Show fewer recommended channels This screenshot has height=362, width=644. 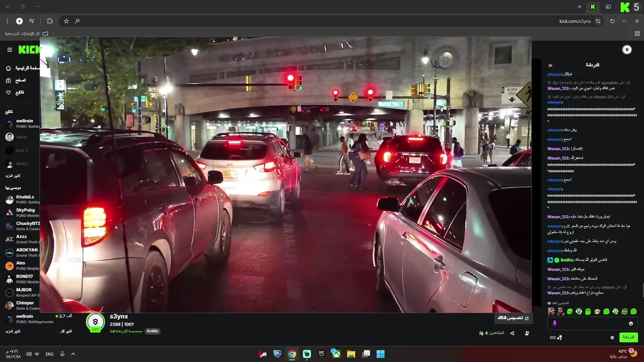coord(66,331)
